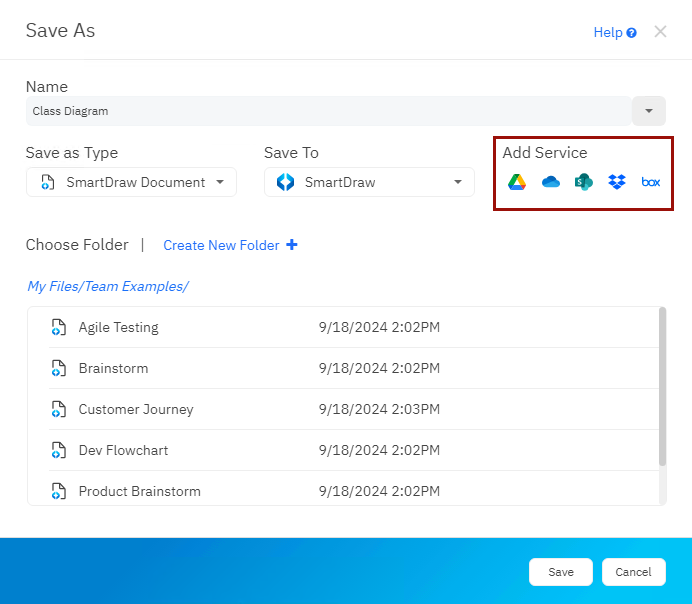Add SharePoint service
This screenshot has height=604, width=692.
click(x=584, y=182)
